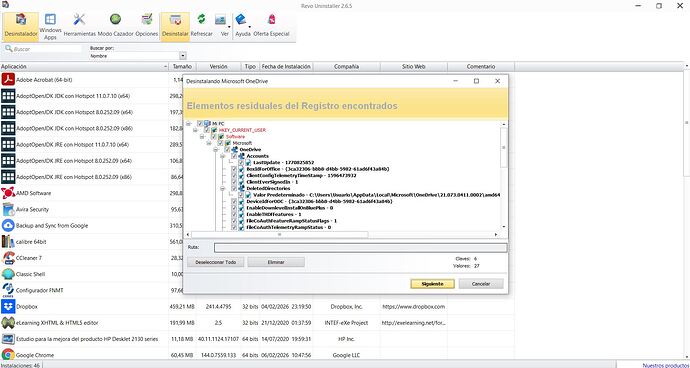
Task: Collapse the Software tree node
Action: coord(202,136)
